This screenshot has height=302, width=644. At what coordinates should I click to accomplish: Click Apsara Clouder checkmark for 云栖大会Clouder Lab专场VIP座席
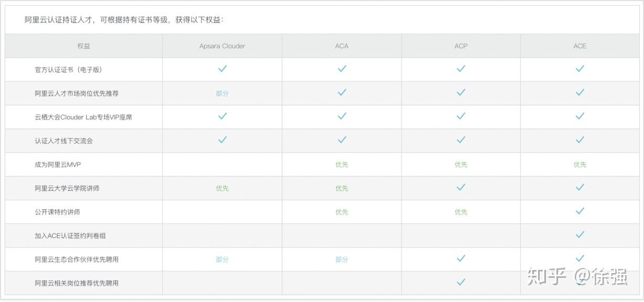point(222,116)
